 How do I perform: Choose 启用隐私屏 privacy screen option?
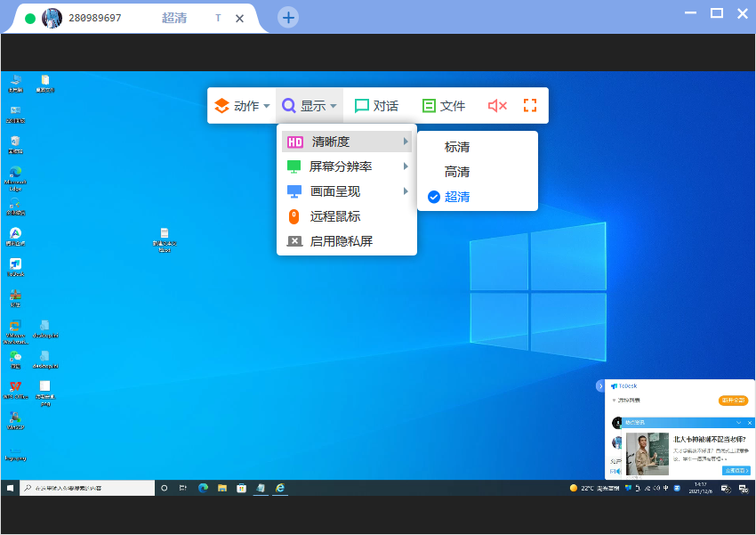click(347, 241)
